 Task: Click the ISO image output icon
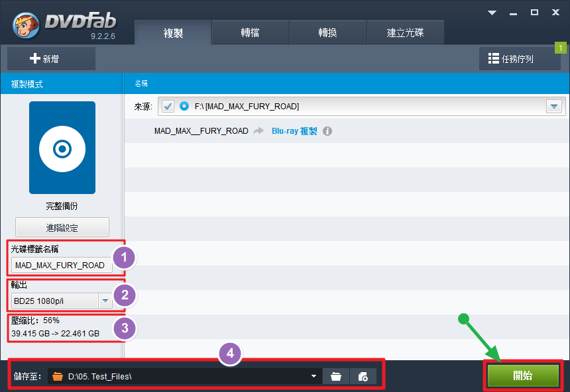click(363, 376)
